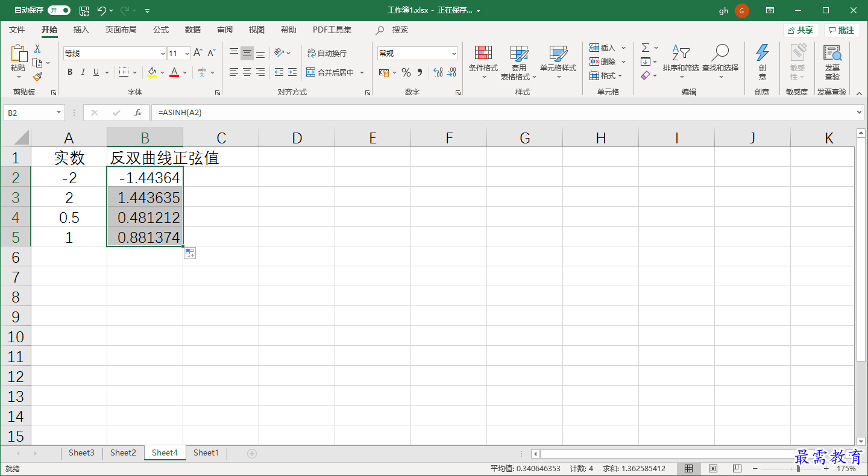Switch to View (视图) tab
868x476 pixels.
click(x=257, y=30)
